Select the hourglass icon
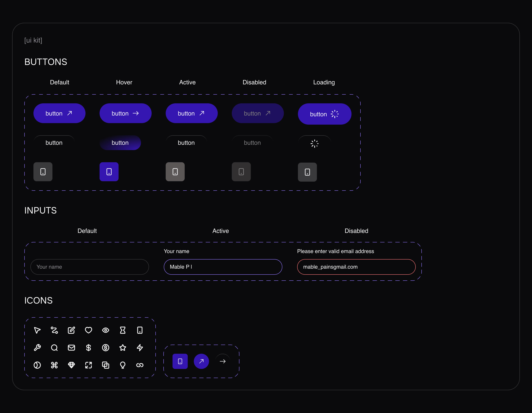The image size is (532, 413). coord(123,330)
